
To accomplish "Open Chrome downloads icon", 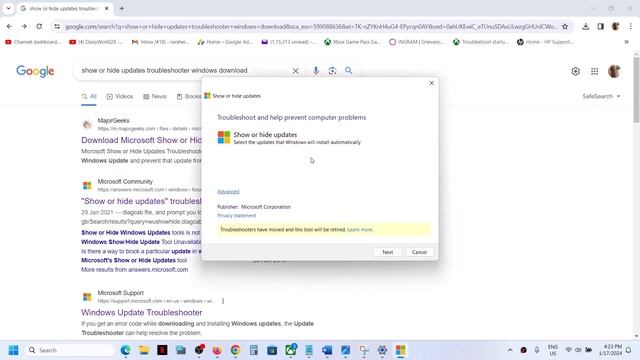I will [585, 27].
